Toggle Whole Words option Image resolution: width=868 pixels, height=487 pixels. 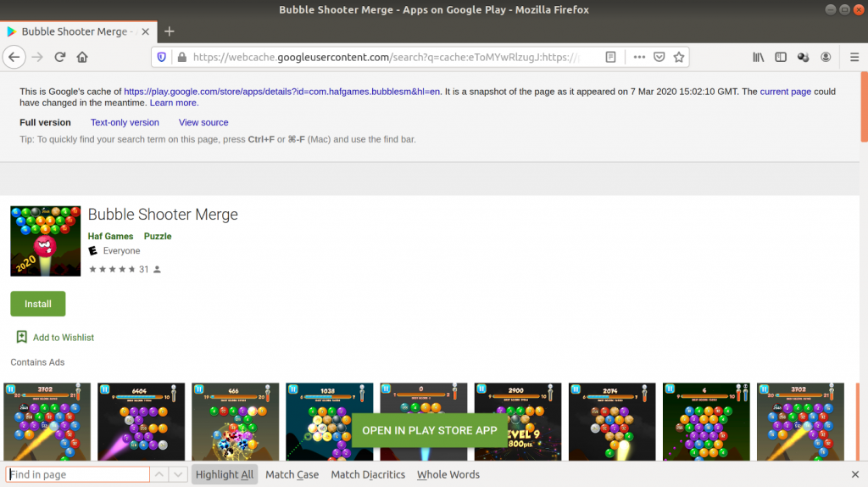tap(448, 474)
